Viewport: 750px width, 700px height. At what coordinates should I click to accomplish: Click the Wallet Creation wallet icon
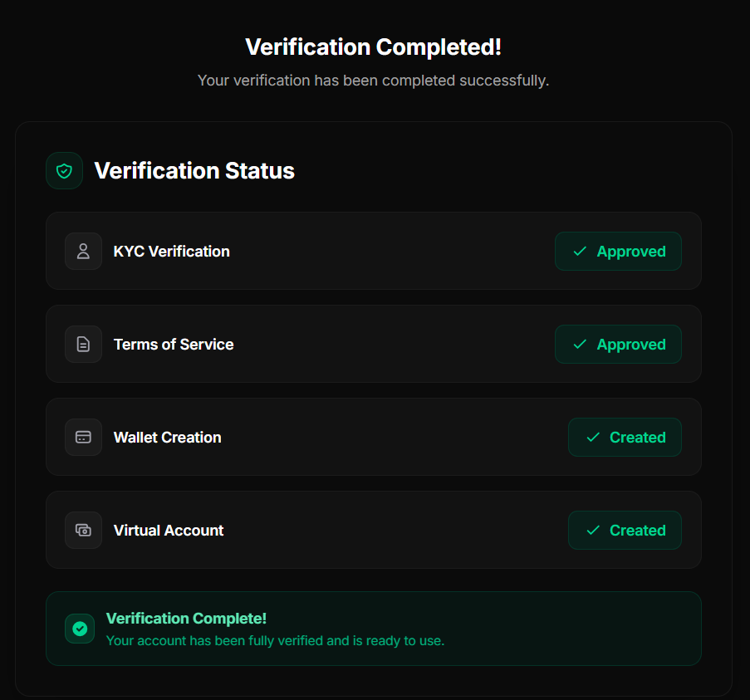(83, 437)
